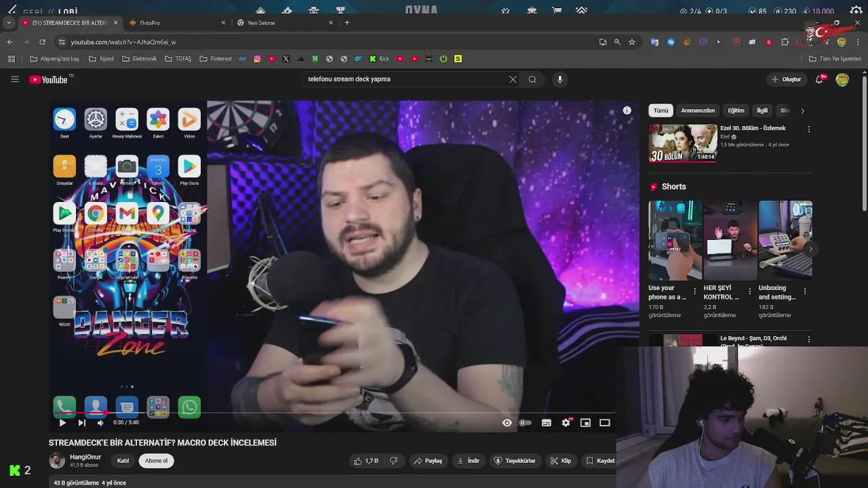
Task: Toggle autoplay switch in the player
Action: coord(526,423)
